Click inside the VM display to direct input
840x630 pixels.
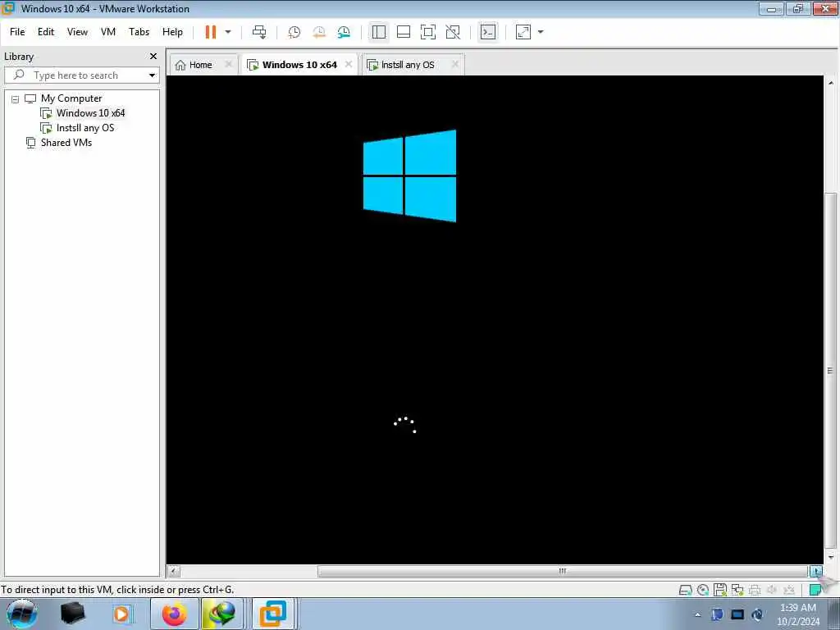click(x=495, y=320)
